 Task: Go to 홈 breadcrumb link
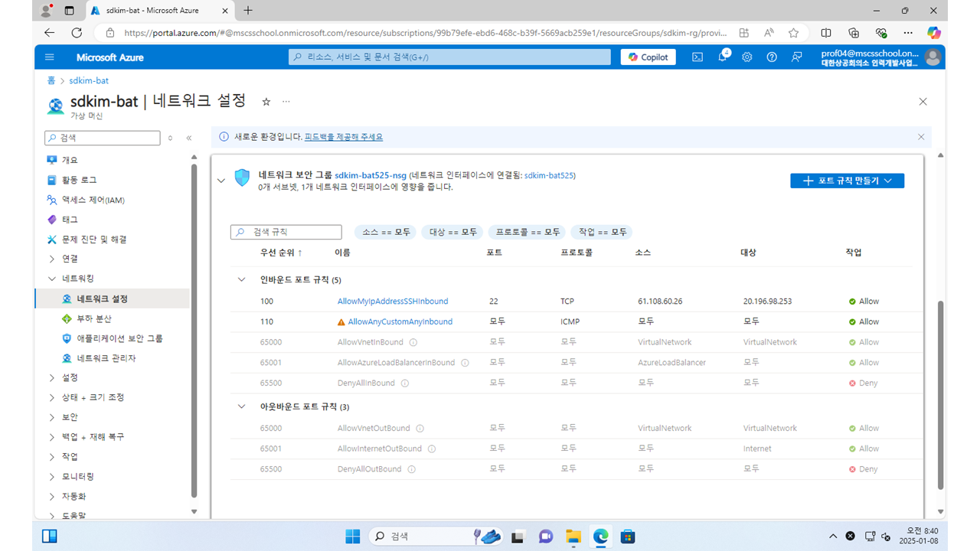coord(51,80)
